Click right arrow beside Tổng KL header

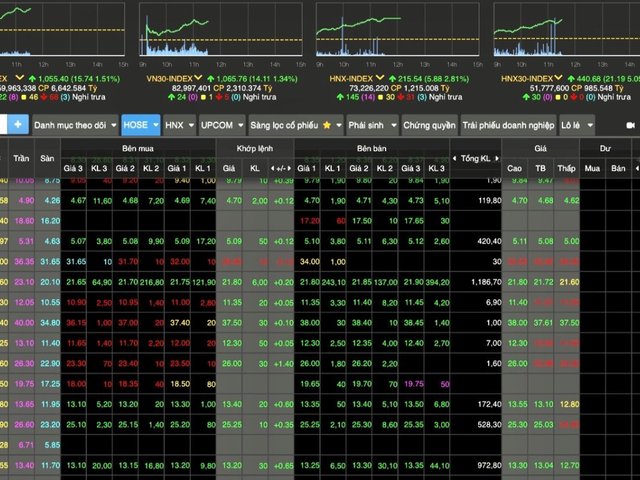497,158
